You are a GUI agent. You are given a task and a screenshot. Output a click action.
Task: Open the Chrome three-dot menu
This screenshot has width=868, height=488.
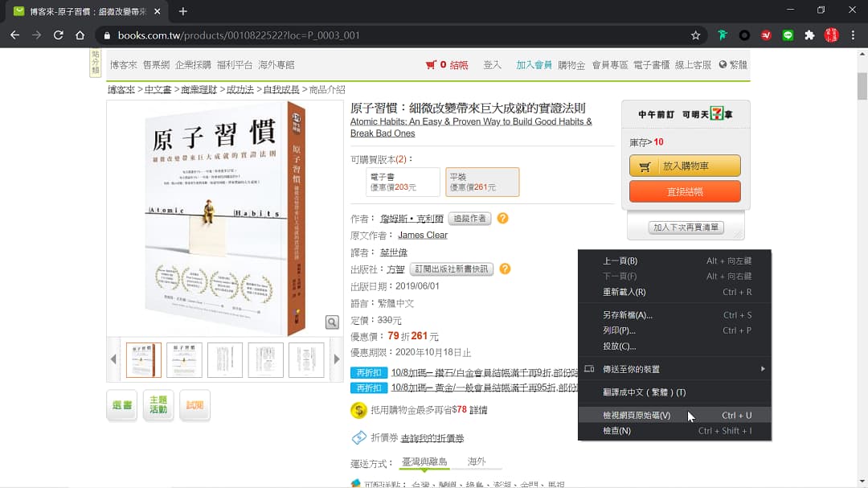853,35
